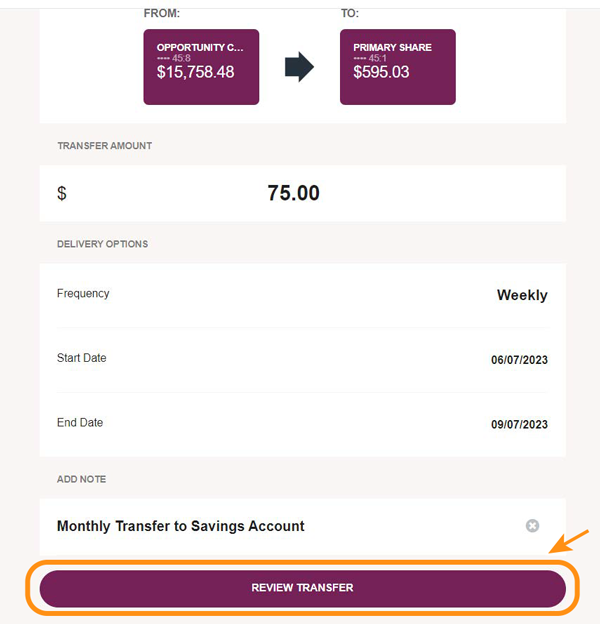600x624 pixels.
Task: Click the Start Date label
Action: [82, 358]
